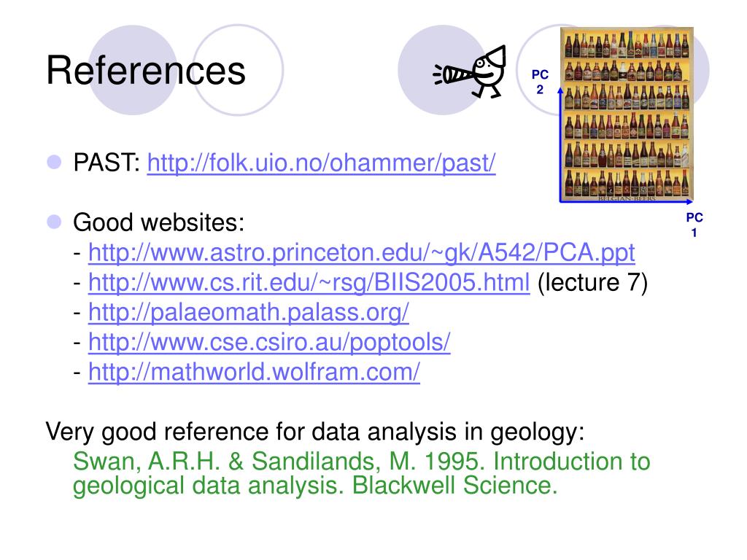
Task: Visit the palaeomath.palass.org link
Action: [249, 312]
